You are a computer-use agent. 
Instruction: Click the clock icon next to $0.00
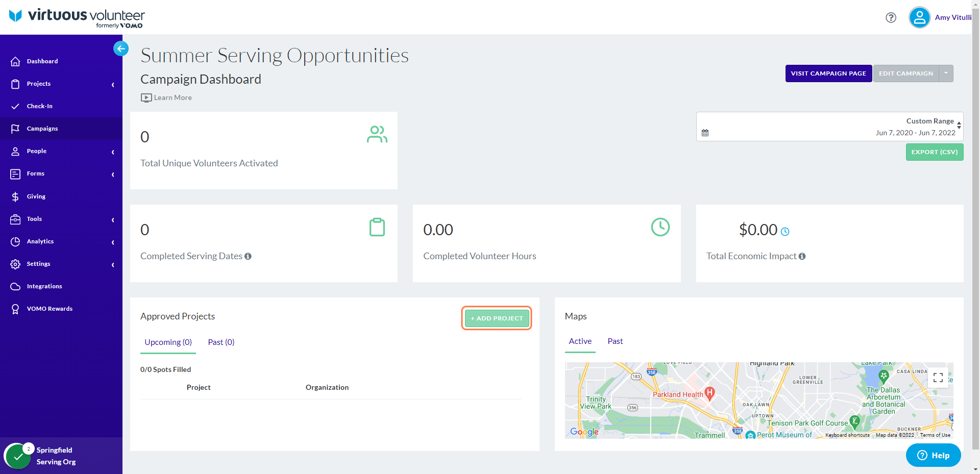point(785,232)
